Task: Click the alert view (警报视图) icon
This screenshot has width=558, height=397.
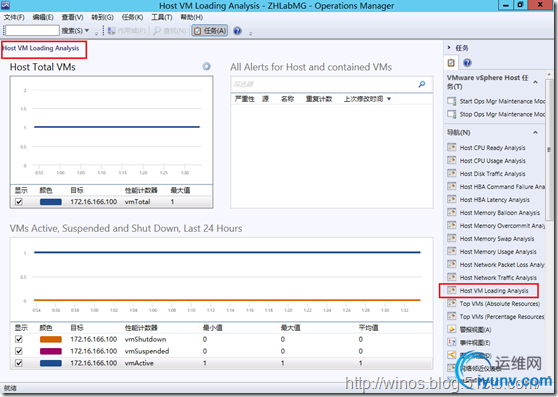Action: 452,329
